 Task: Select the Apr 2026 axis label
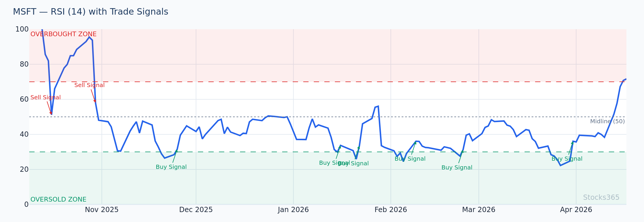(x=576, y=210)
